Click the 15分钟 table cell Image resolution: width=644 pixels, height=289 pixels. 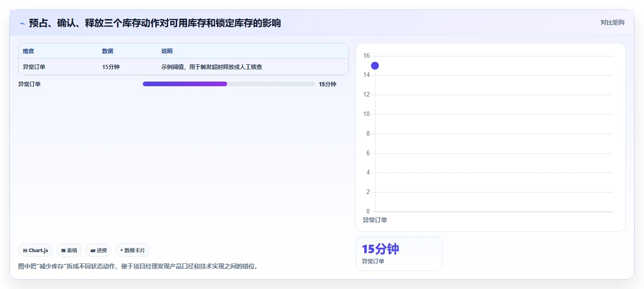pyautogui.click(x=111, y=67)
